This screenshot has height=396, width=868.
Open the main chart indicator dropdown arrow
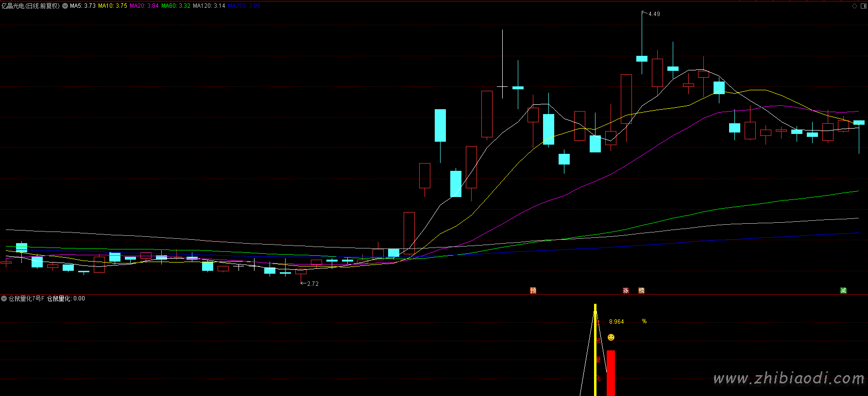click(x=65, y=6)
